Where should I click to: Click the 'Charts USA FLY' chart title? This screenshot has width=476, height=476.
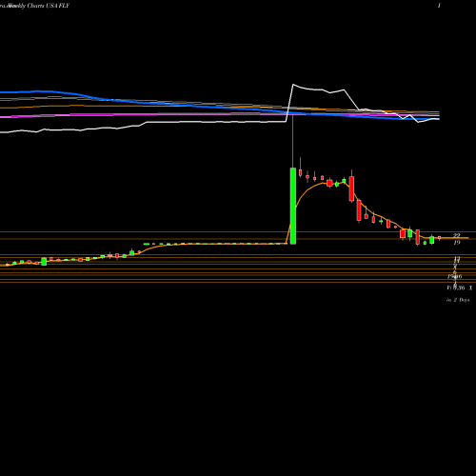pyautogui.click(x=49, y=6)
